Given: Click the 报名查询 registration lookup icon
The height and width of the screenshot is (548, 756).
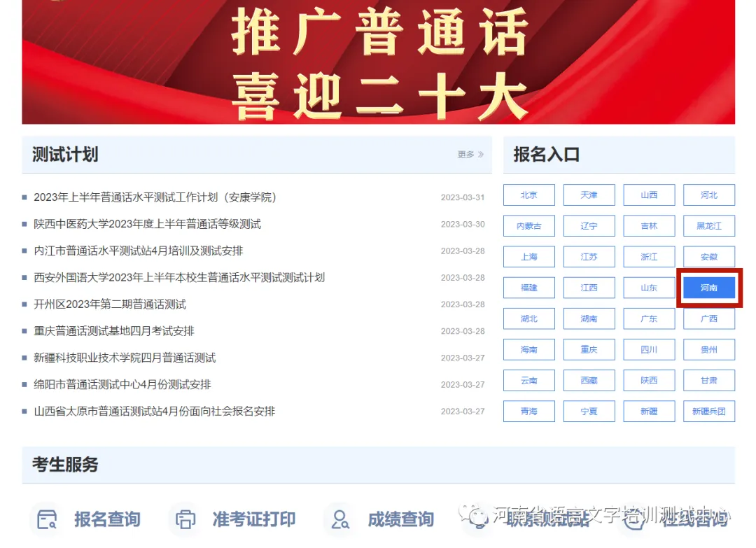Looking at the screenshot, I should pyautogui.click(x=47, y=519).
